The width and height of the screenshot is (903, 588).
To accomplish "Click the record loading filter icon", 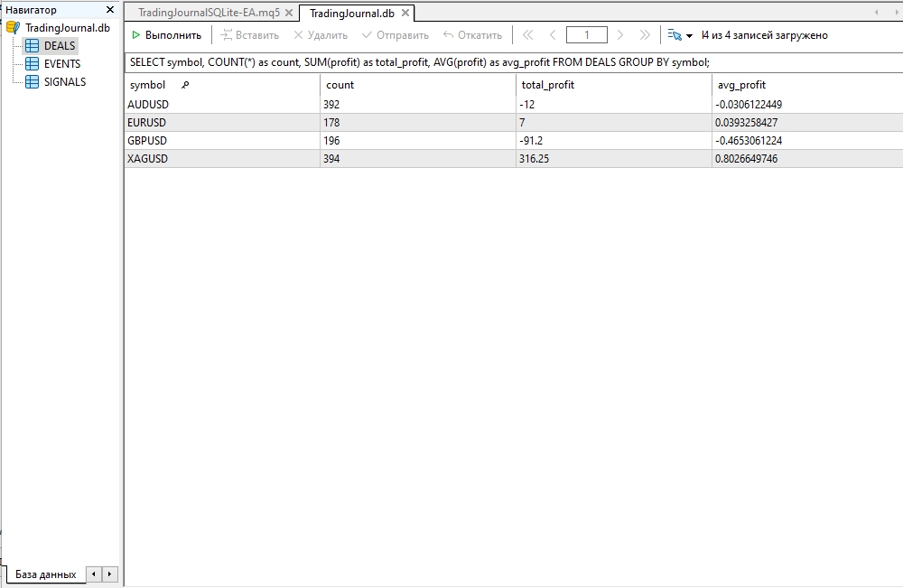I will [x=674, y=34].
